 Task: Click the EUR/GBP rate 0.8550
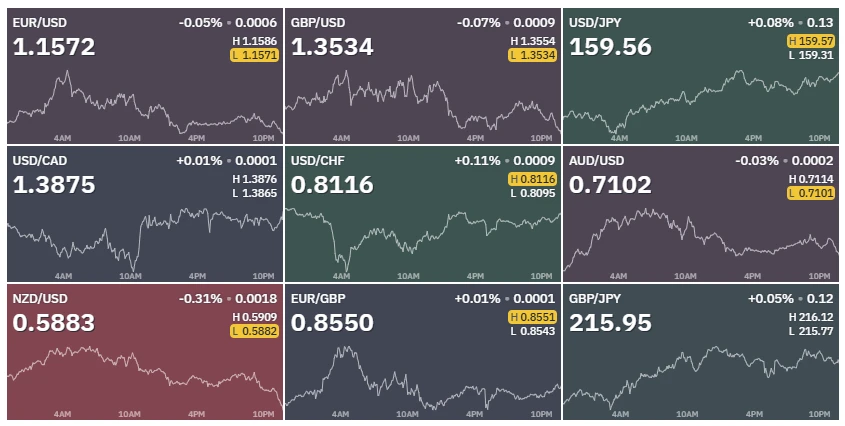332,323
